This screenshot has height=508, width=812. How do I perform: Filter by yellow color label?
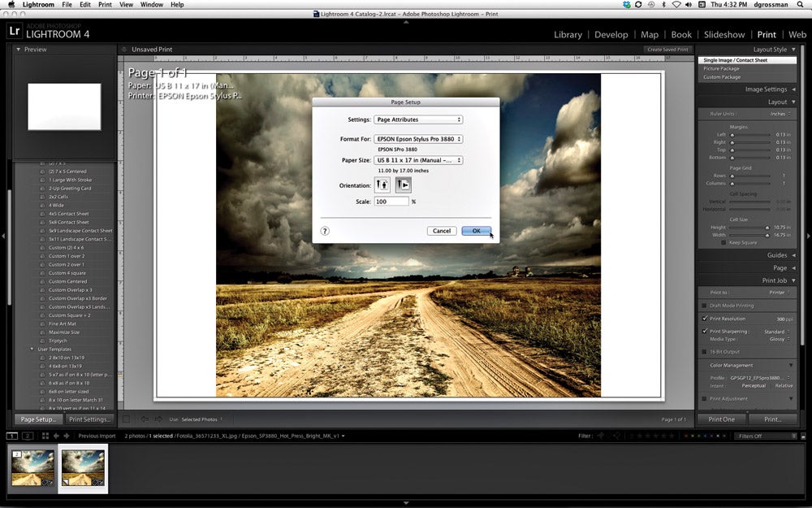point(694,436)
